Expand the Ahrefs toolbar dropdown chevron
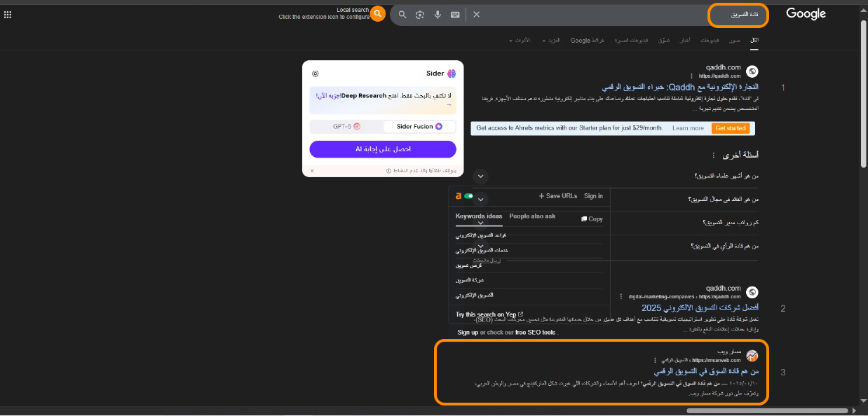 coord(481,199)
